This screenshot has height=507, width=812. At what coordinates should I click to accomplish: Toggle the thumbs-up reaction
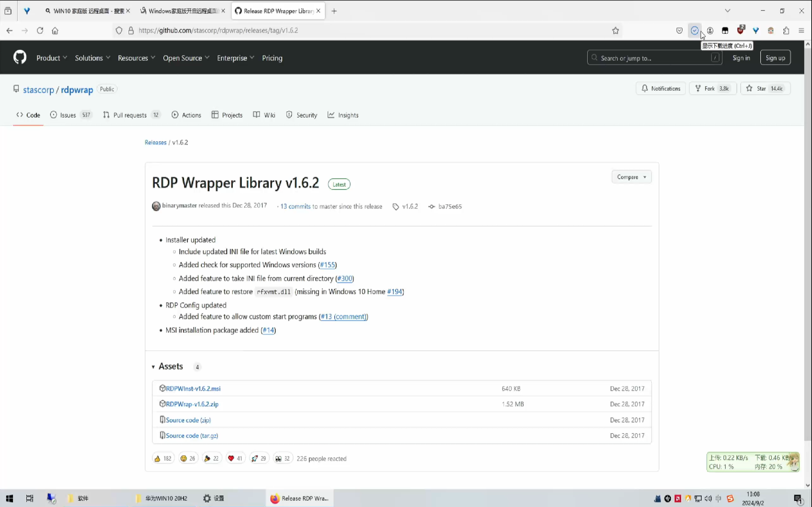click(x=163, y=458)
